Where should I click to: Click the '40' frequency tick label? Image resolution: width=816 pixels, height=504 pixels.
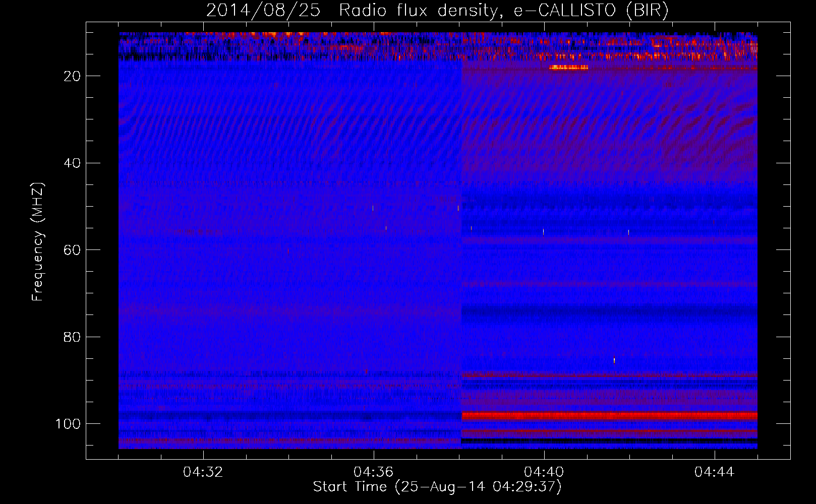point(72,163)
